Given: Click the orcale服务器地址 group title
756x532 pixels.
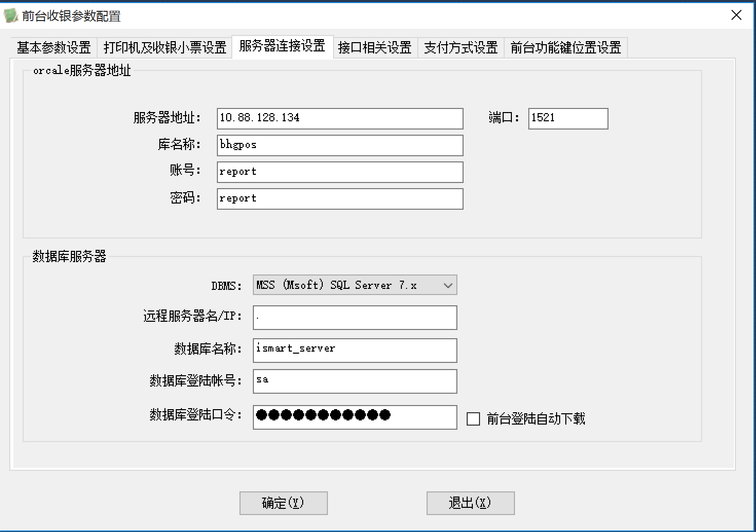Looking at the screenshot, I should click(x=82, y=70).
